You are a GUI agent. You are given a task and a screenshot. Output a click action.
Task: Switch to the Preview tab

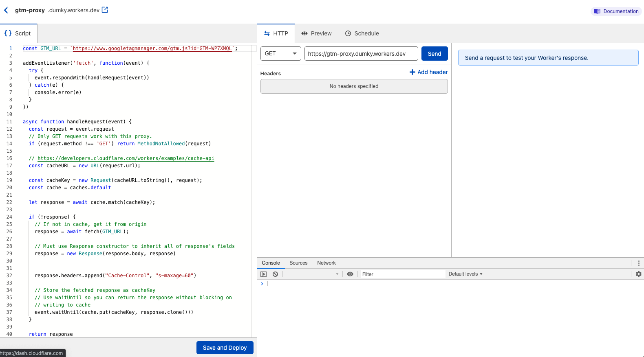[316, 33]
